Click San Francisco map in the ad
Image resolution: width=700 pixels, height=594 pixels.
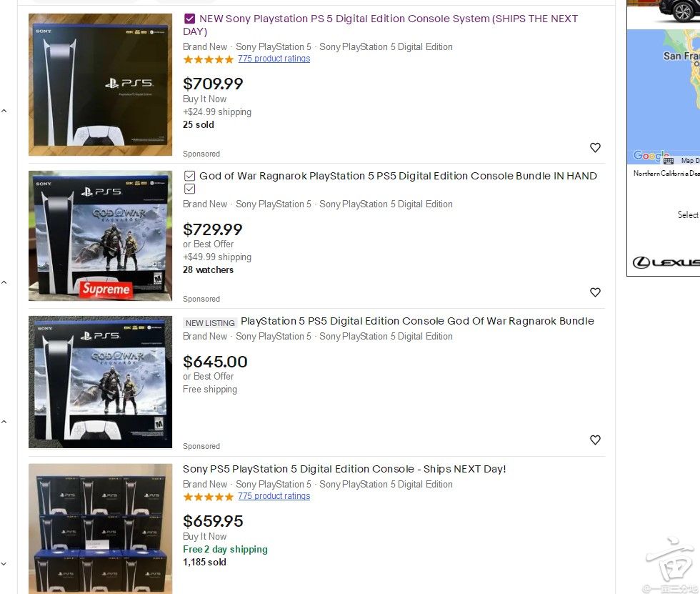(664, 97)
